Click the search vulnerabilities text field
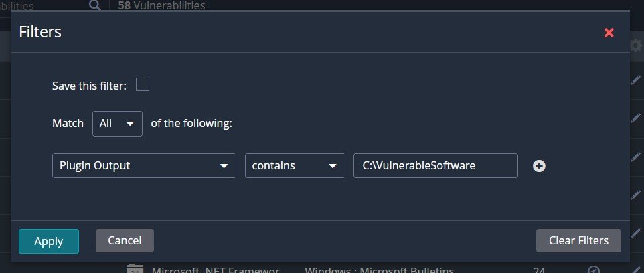 [40, 5]
